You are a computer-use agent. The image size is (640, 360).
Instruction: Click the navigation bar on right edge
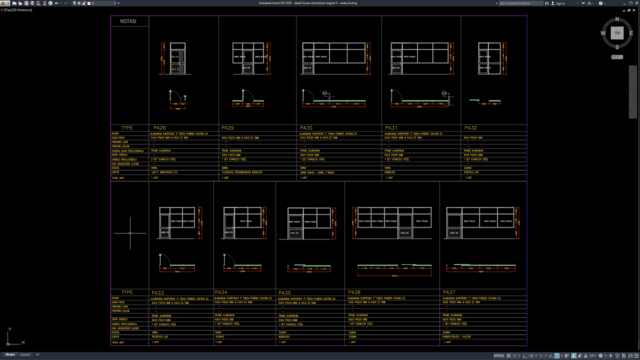633,92
